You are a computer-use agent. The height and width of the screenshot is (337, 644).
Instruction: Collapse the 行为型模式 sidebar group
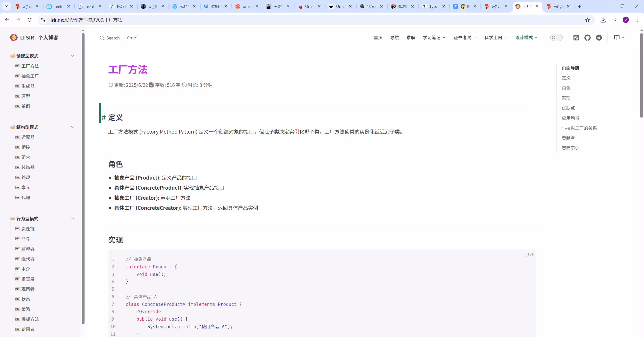click(73, 219)
